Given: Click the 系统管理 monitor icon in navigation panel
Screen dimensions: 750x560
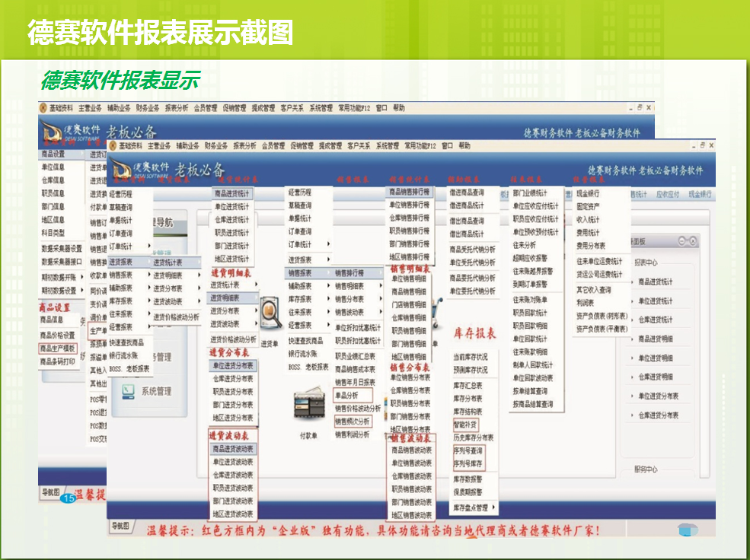Looking at the screenshot, I should point(128,391).
